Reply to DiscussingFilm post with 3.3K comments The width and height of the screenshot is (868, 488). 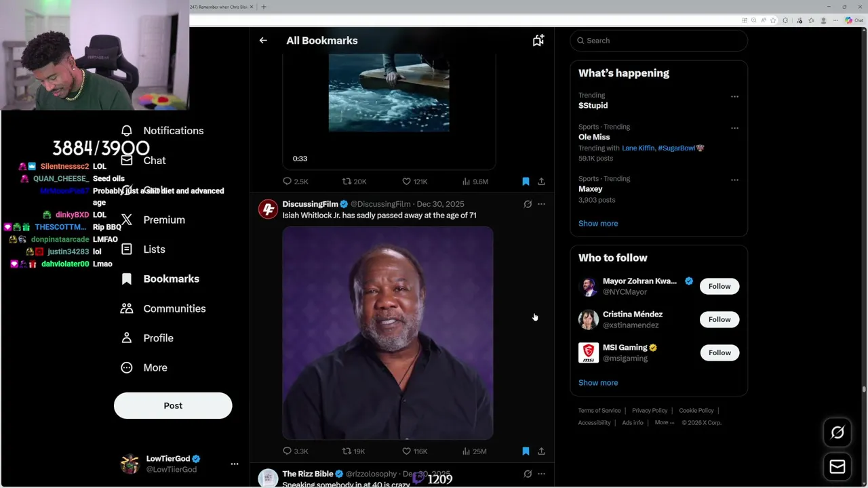(296, 451)
